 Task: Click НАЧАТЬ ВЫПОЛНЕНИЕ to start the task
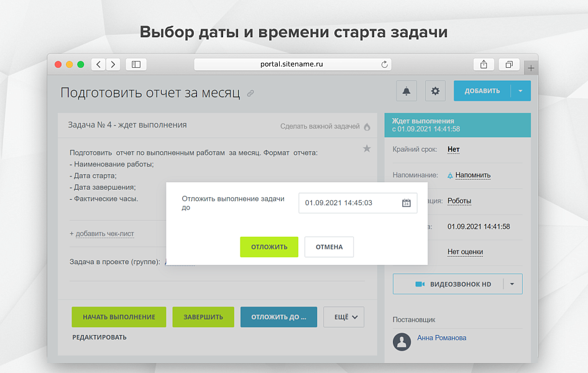point(118,316)
